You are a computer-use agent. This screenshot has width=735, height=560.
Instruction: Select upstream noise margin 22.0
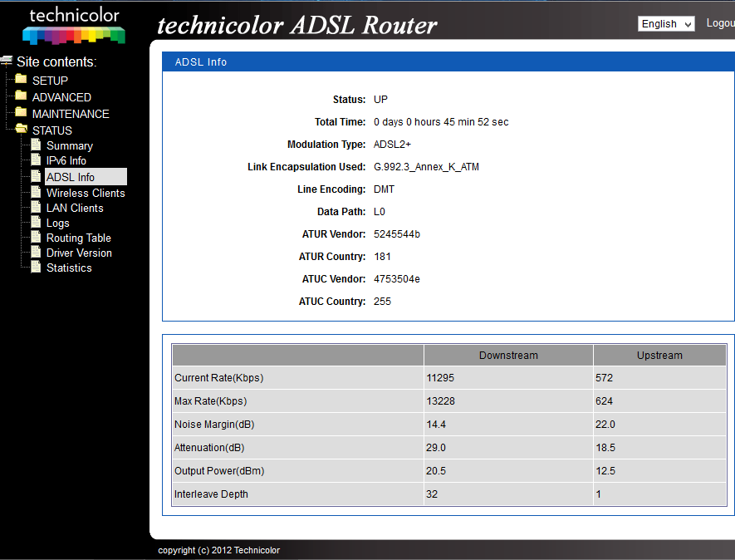tap(605, 425)
